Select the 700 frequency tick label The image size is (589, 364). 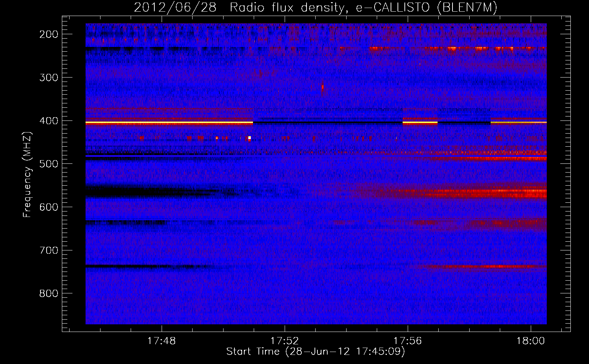tap(49, 250)
